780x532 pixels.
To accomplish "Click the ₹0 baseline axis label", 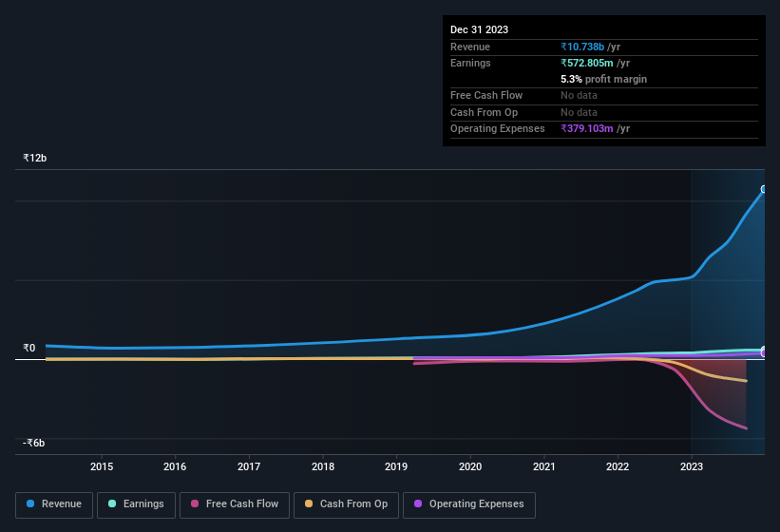I will 29,348.
